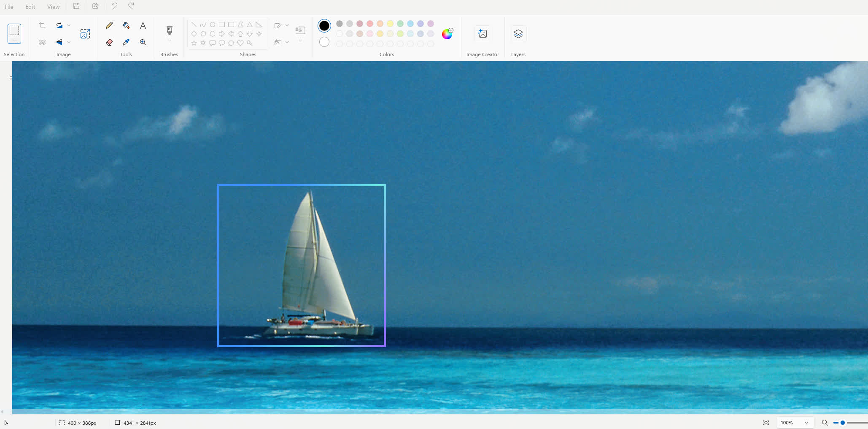Pick the Five-point star shape
The image size is (868, 429).
pos(194,43)
